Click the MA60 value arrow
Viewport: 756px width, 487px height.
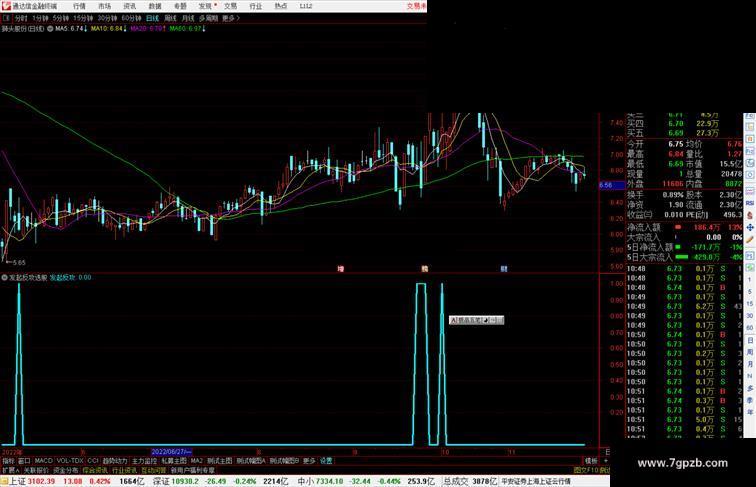(x=203, y=29)
